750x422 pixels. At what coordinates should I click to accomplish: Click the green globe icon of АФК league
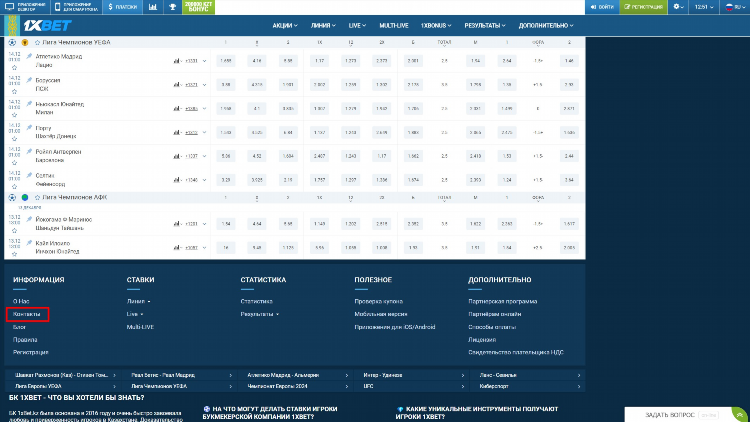[x=25, y=197]
